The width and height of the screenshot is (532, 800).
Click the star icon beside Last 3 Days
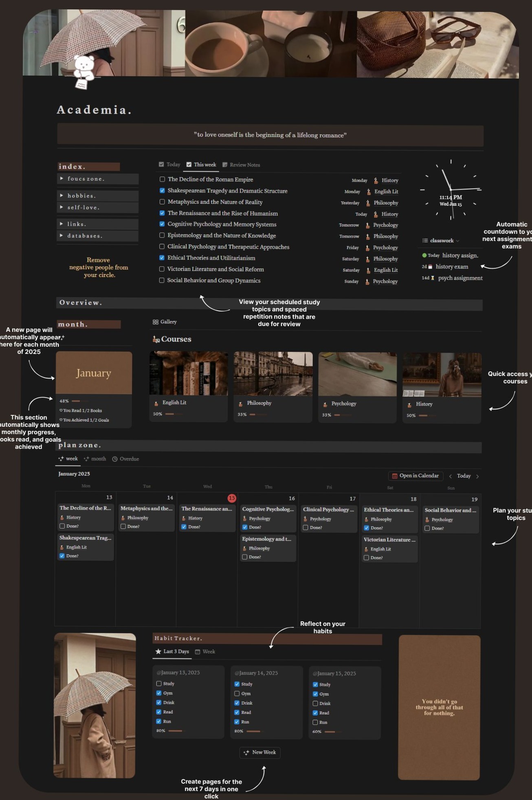pos(158,652)
